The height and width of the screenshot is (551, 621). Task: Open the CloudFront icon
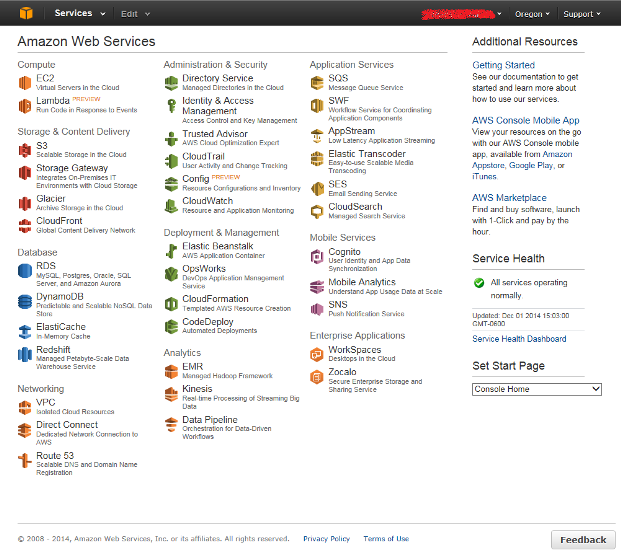point(25,226)
